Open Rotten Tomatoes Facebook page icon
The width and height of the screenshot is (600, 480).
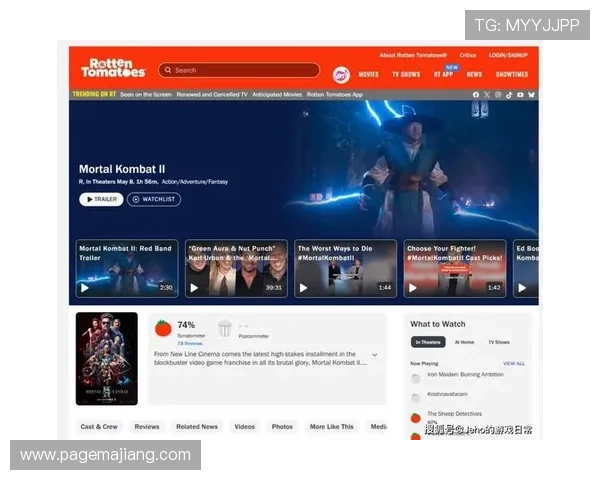pyautogui.click(x=476, y=95)
